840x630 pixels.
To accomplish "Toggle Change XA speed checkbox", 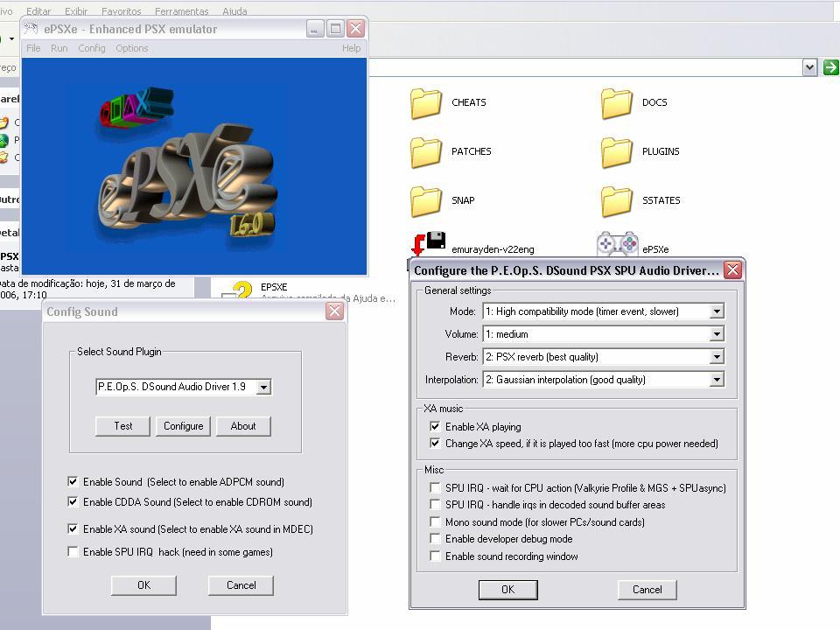I will 435,444.
